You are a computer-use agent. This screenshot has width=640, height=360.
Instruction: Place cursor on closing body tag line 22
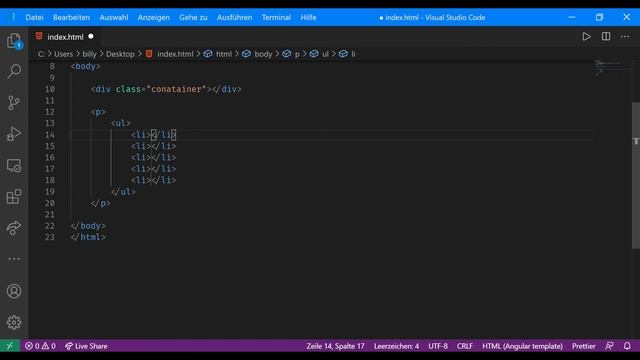coord(88,226)
